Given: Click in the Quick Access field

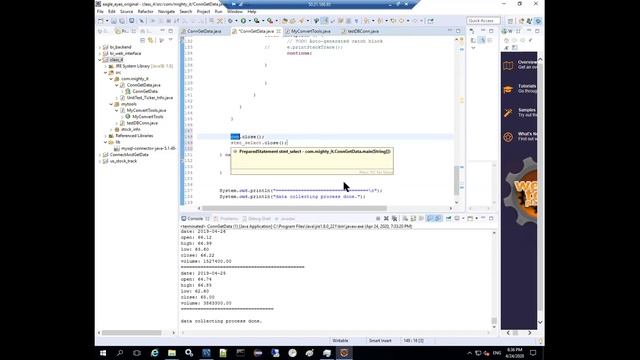Looking at the screenshot, I should click(483, 20).
